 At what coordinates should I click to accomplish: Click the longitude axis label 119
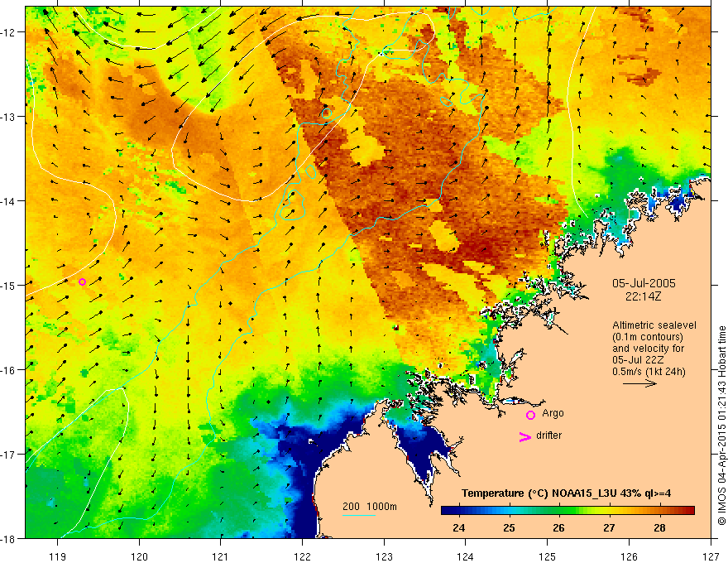coord(58,556)
